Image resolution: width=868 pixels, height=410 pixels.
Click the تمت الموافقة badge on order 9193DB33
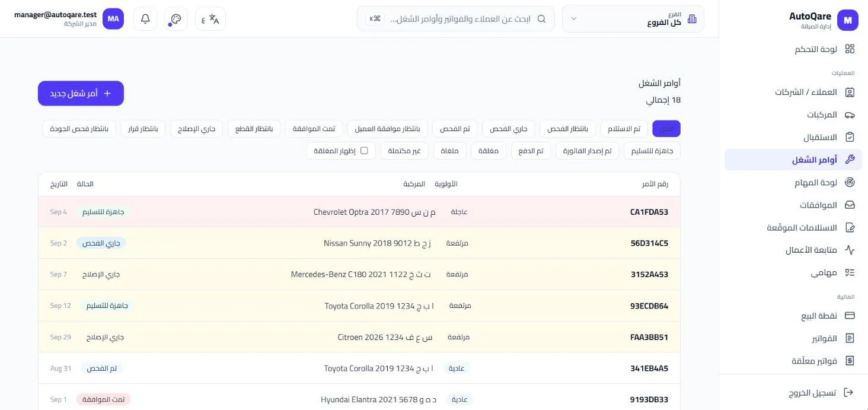coord(103,399)
